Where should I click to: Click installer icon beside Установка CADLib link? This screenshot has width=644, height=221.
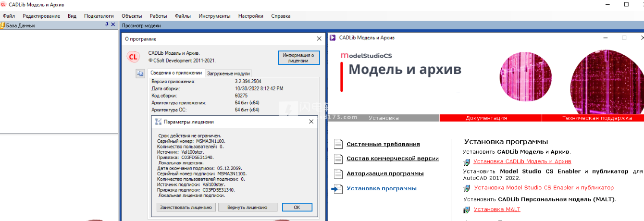tap(466, 162)
